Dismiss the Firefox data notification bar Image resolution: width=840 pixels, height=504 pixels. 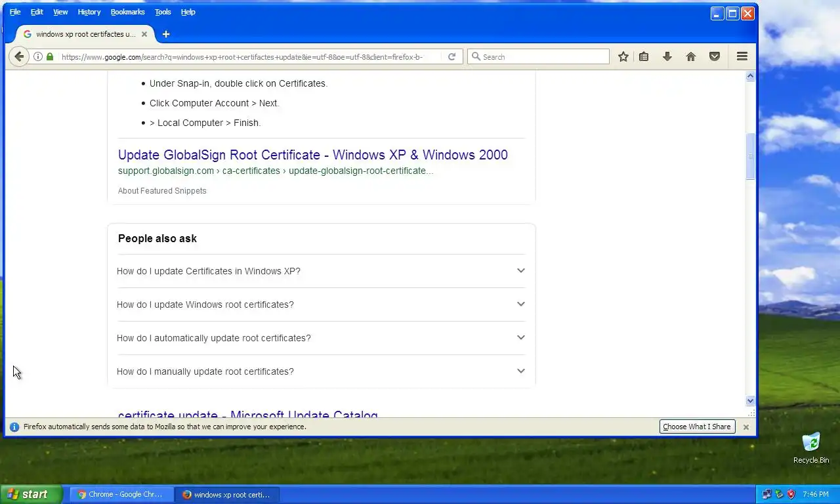745,427
